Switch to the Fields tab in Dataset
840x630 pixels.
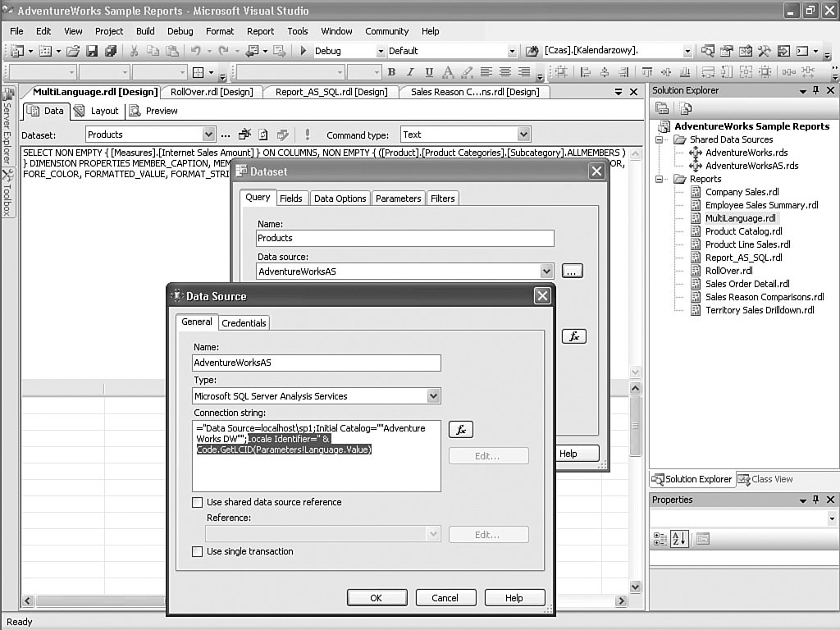(291, 199)
